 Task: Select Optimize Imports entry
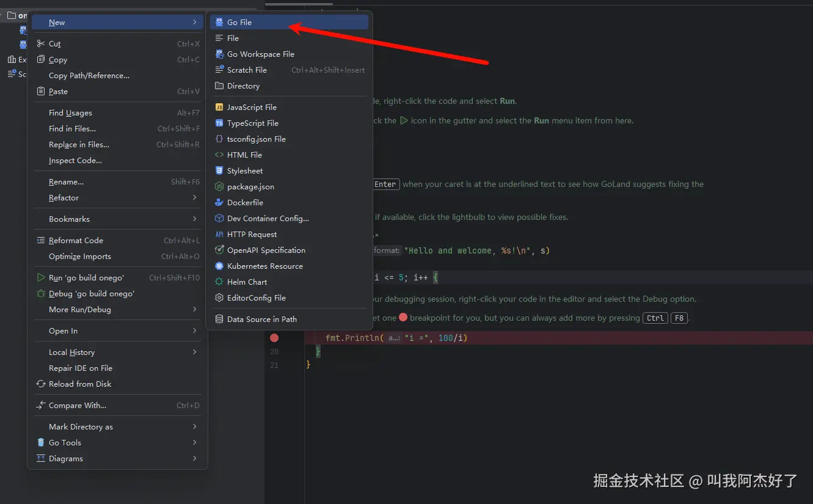[118, 256]
